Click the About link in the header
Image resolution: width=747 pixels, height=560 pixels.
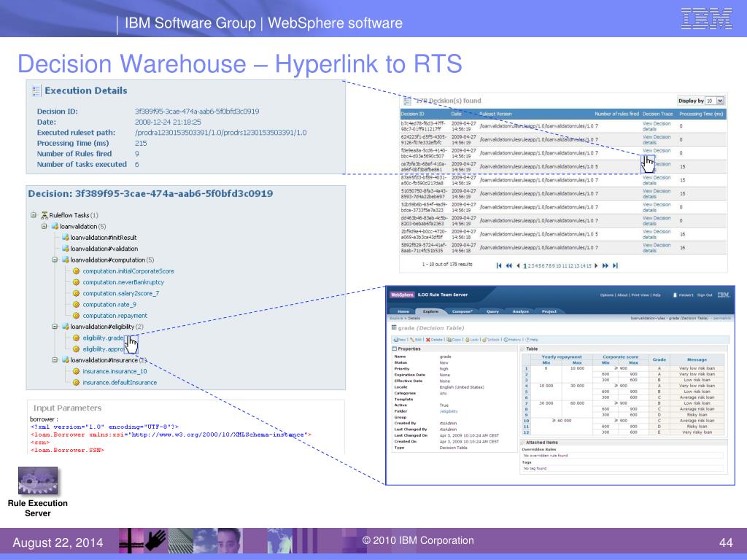(622, 295)
